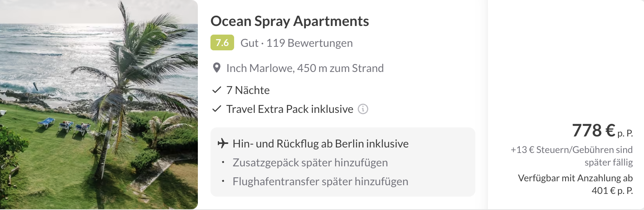Open the 119 Bewertungen reviews

309,43
